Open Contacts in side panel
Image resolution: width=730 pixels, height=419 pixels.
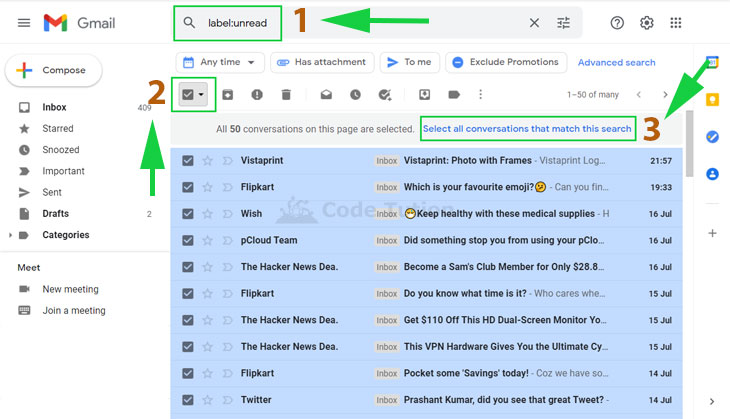(x=712, y=174)
